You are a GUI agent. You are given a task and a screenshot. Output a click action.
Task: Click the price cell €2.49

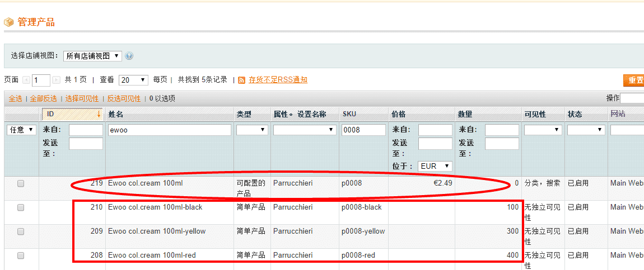(x=443, y=183)
